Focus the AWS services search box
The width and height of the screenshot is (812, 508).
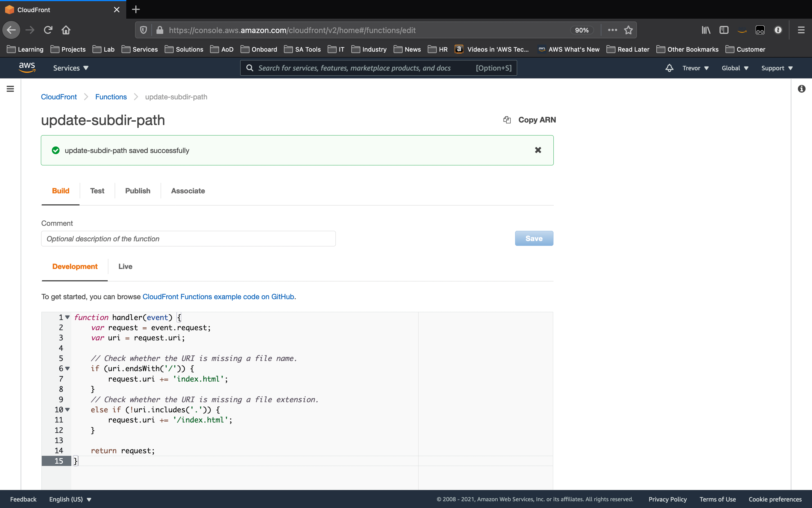(378, 68)
